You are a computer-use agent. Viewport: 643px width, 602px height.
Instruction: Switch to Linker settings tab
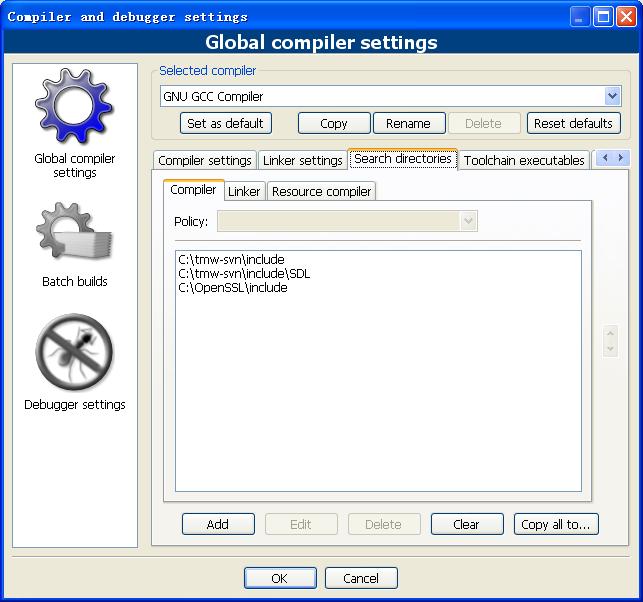pos(302,160)
